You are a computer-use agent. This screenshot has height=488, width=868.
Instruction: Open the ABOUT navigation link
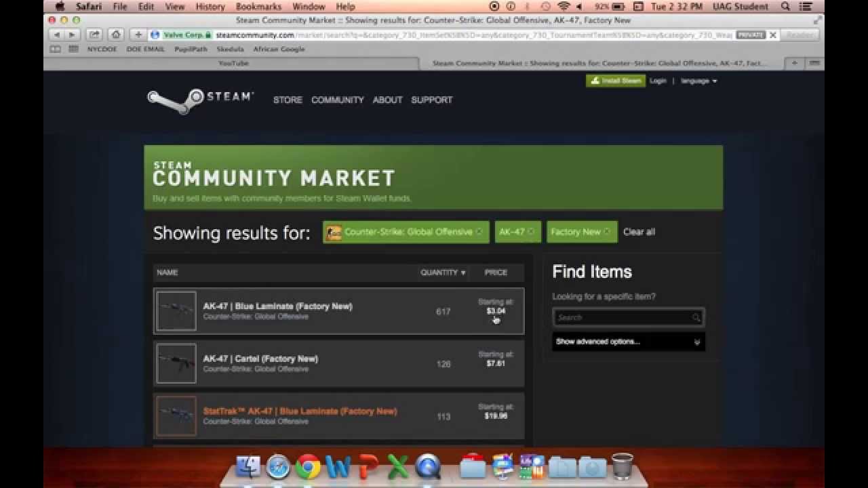(x=387, y=100)
